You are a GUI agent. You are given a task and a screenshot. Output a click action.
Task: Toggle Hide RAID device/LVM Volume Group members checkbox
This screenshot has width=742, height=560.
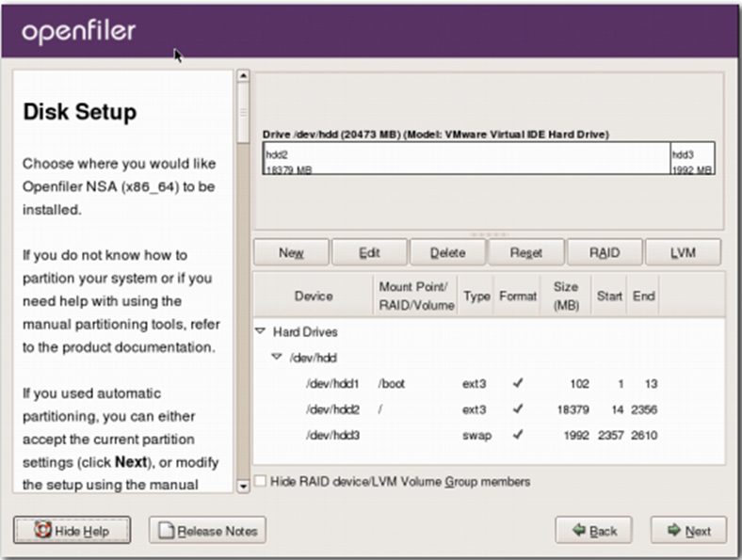pos(260,481)
